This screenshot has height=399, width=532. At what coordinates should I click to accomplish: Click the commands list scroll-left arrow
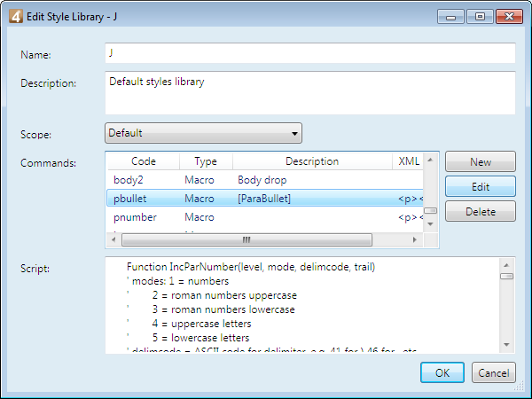tap(113, 240)
